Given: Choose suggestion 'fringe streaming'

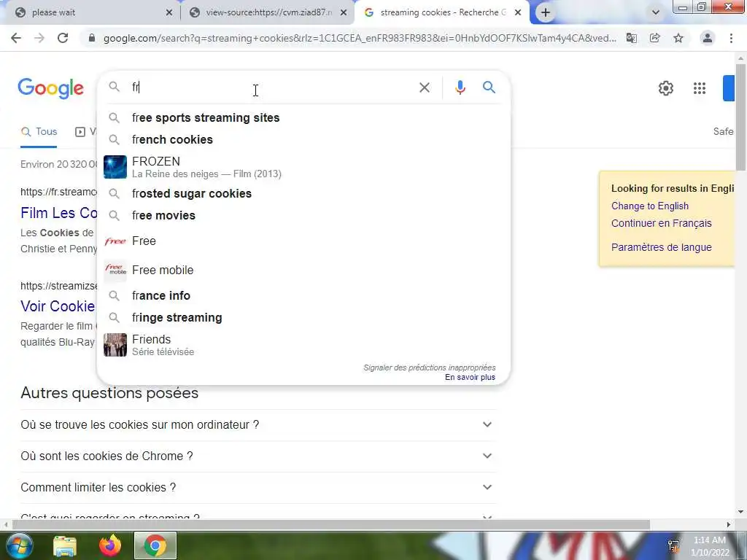Looking at the screenshot, I should click(303, 318).
